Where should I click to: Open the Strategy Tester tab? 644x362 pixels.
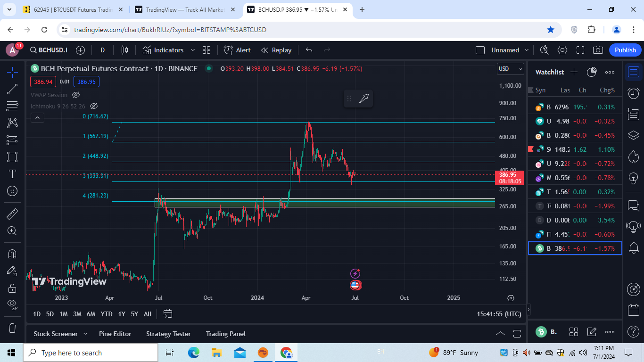[168, 334]
